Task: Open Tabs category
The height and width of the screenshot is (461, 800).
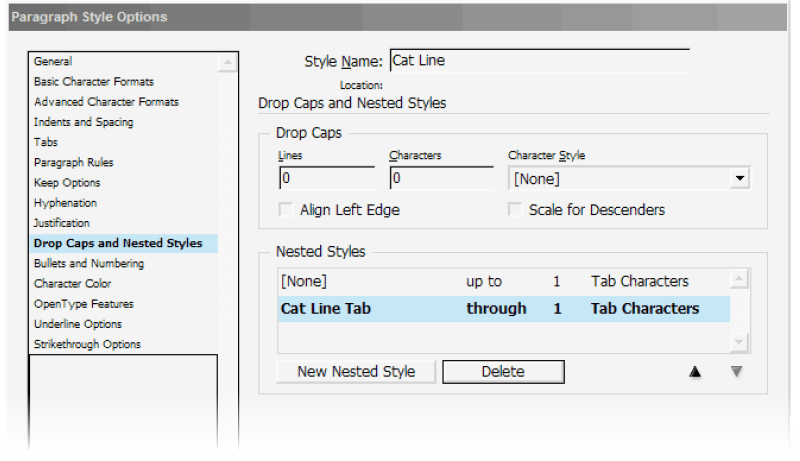Action: [x=46, y=142]
